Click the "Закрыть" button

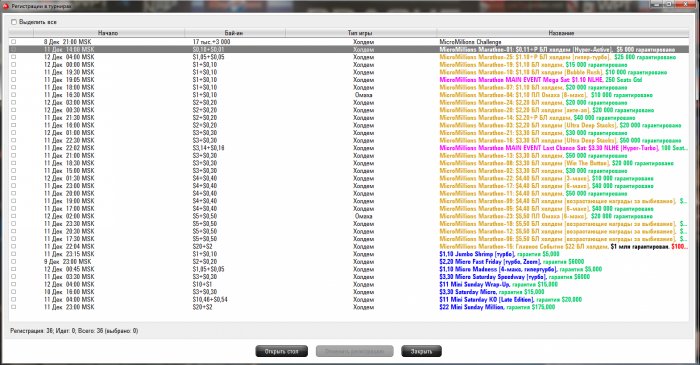coord(421,351)
